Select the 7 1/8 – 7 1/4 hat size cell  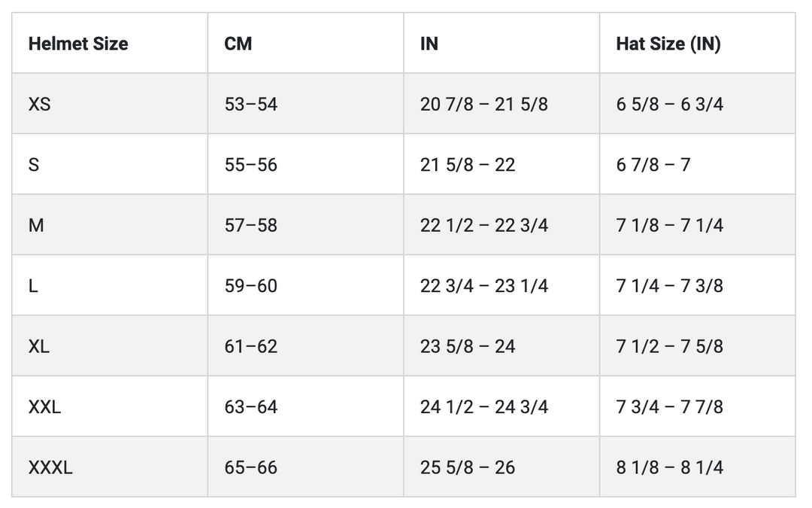click(670, 225)
